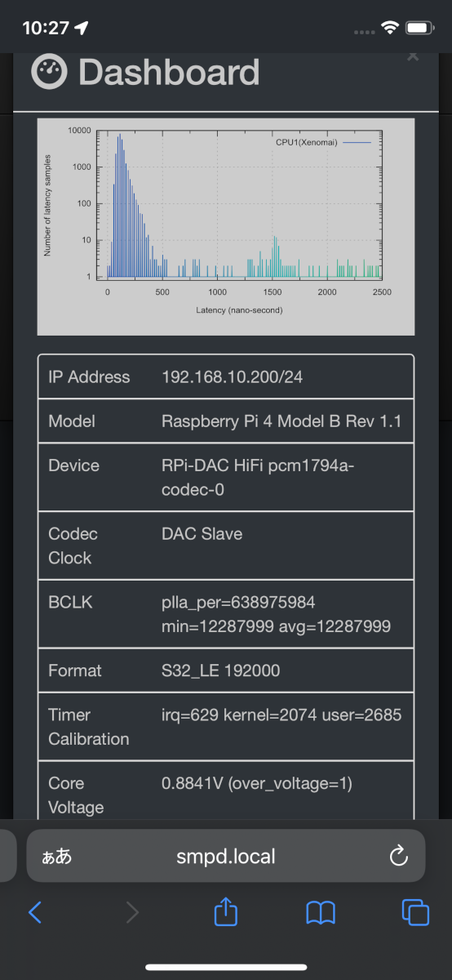Show open tabs overview icon
Image resolution: width=452 pixels, height=980 pixels.
[x=415, y=912]
